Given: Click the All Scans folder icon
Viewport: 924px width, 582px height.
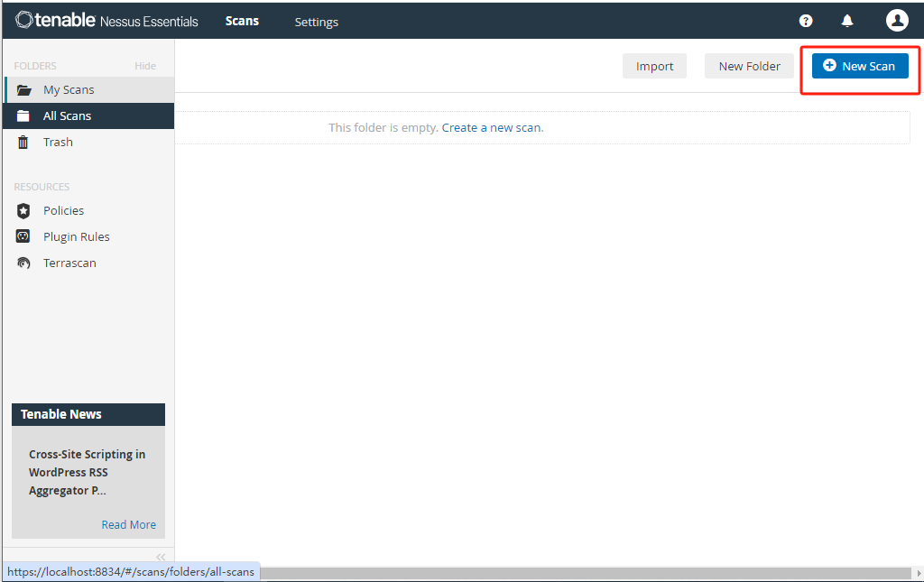Looking at the screenshot, I should (23, 116).
